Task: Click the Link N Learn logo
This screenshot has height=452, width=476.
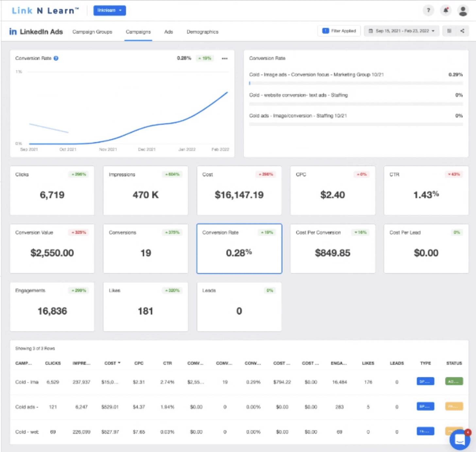Action: (45, 10)
